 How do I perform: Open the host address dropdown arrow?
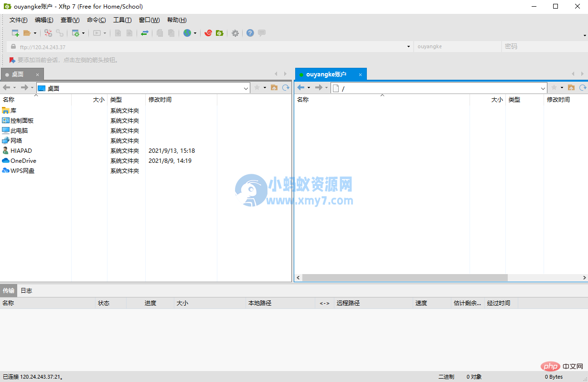[x=408, y=47]
